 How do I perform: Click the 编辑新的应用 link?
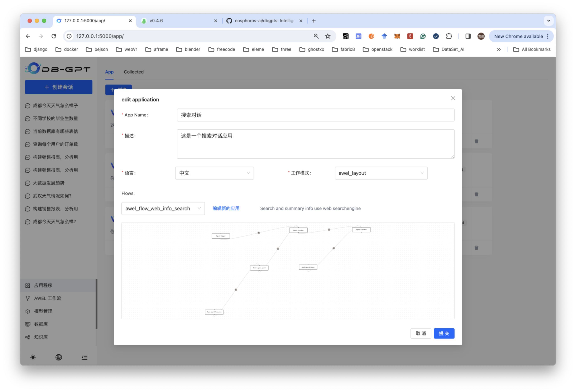coord(226,209)
